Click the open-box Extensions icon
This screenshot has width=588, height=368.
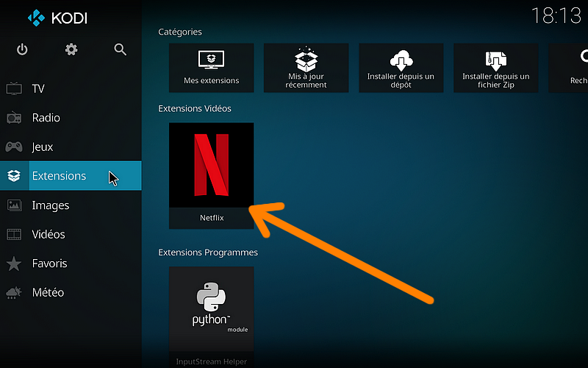pyautogui.click(x=14, y=176)
